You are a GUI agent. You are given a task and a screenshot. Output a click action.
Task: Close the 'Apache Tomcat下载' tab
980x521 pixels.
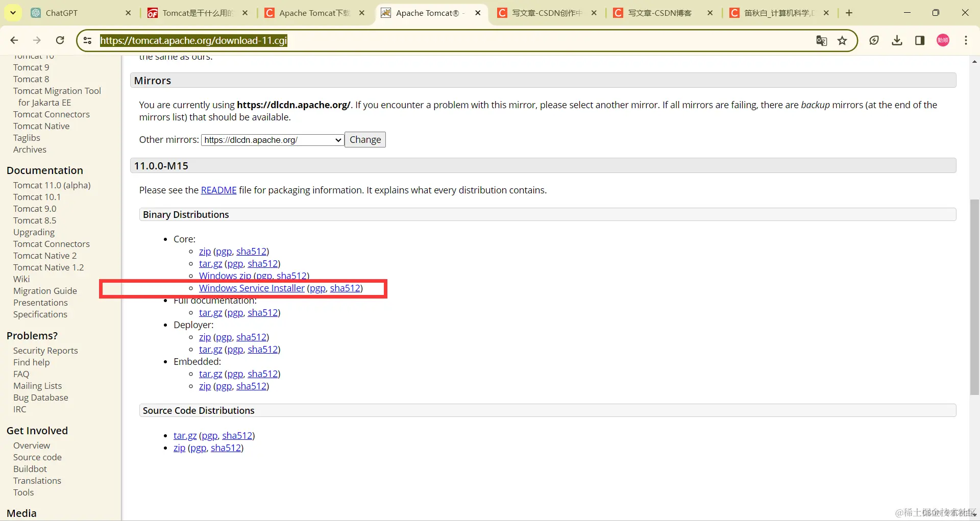[361, 13]
